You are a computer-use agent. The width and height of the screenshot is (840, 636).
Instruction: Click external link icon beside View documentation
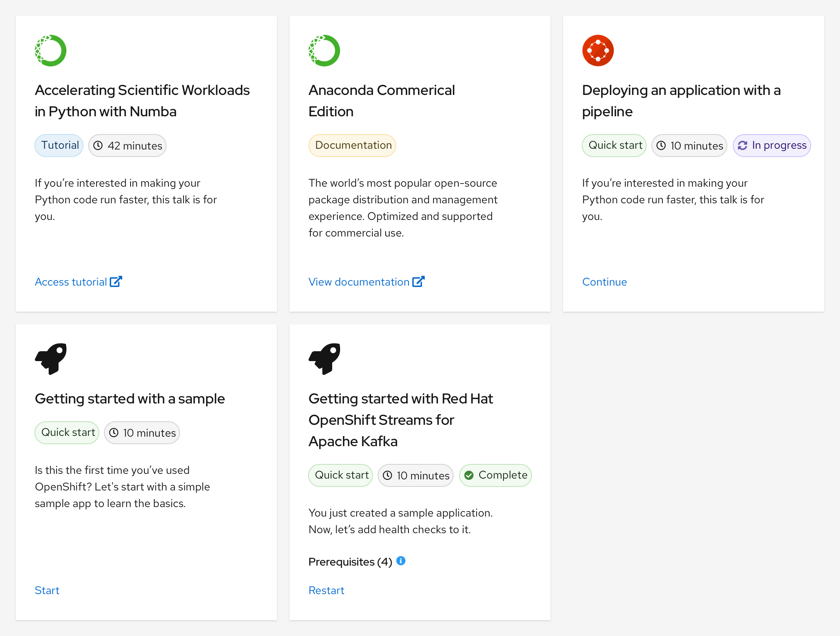(418, 281)
